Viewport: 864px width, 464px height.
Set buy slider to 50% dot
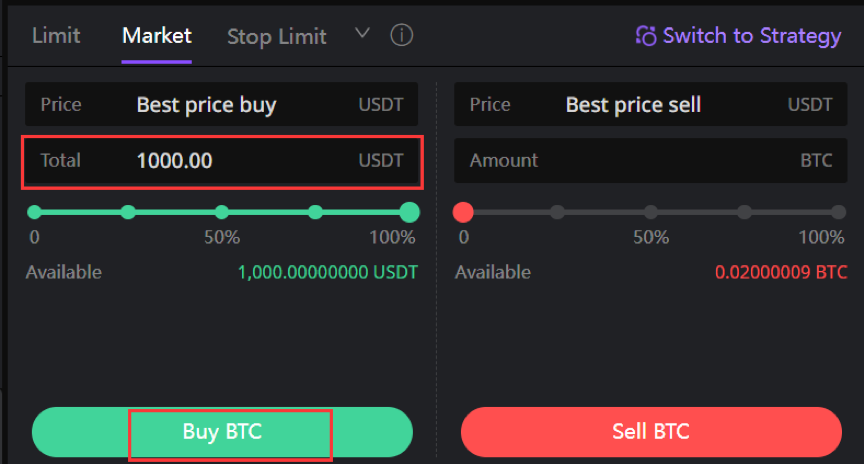[222, 212]
